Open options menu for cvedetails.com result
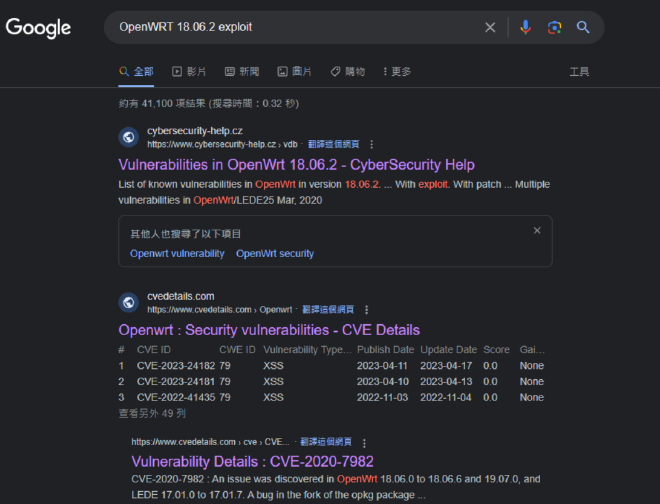Screen dimensions: 660x504 (367, 310)
